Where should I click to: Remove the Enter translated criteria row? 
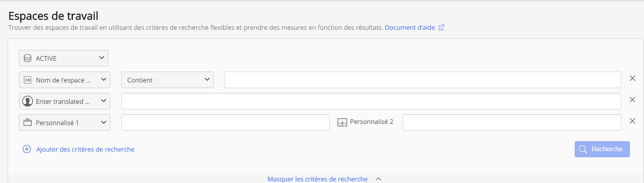pos(632,100)
